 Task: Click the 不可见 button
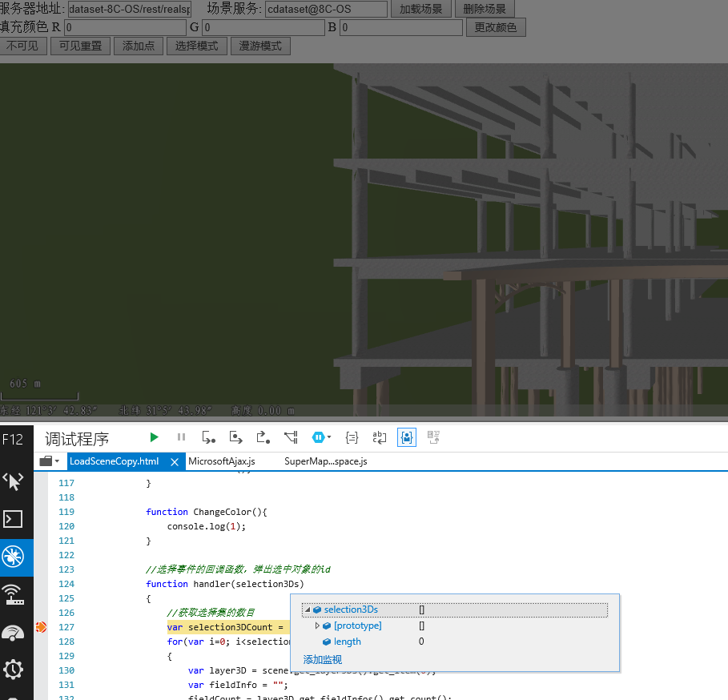[22, 46]
